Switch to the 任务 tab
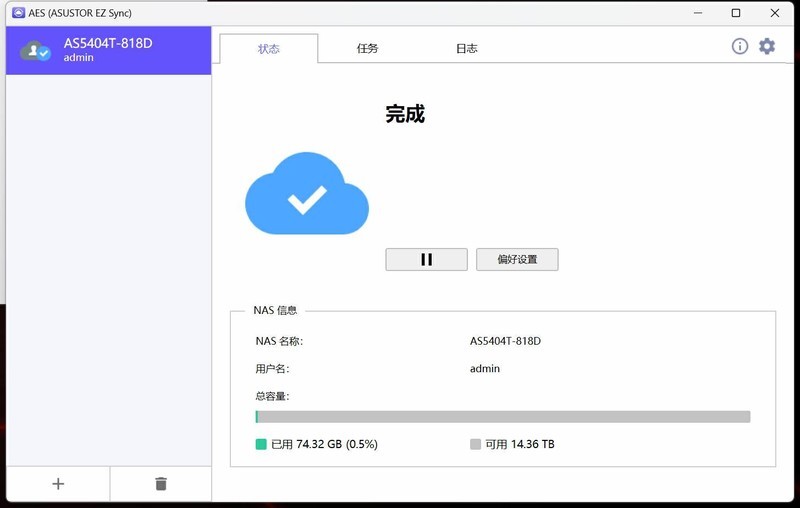This screenshot has height=508, width=800. point(367,48)
